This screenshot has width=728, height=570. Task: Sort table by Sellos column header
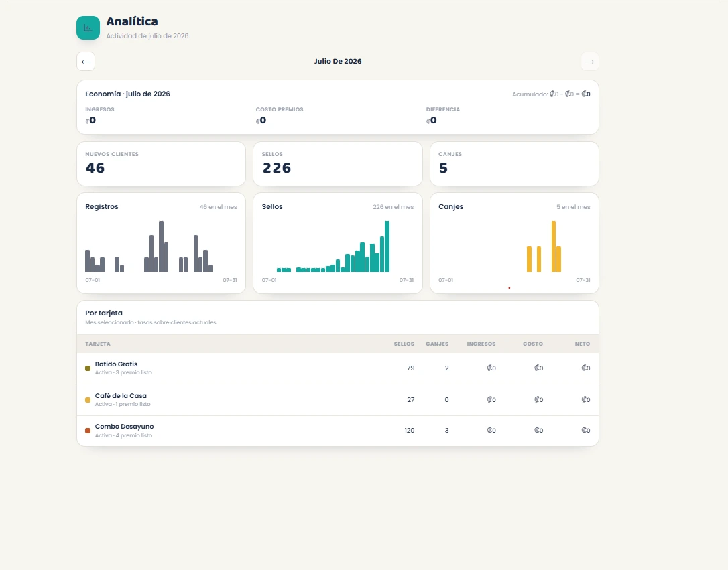(404, 344)
